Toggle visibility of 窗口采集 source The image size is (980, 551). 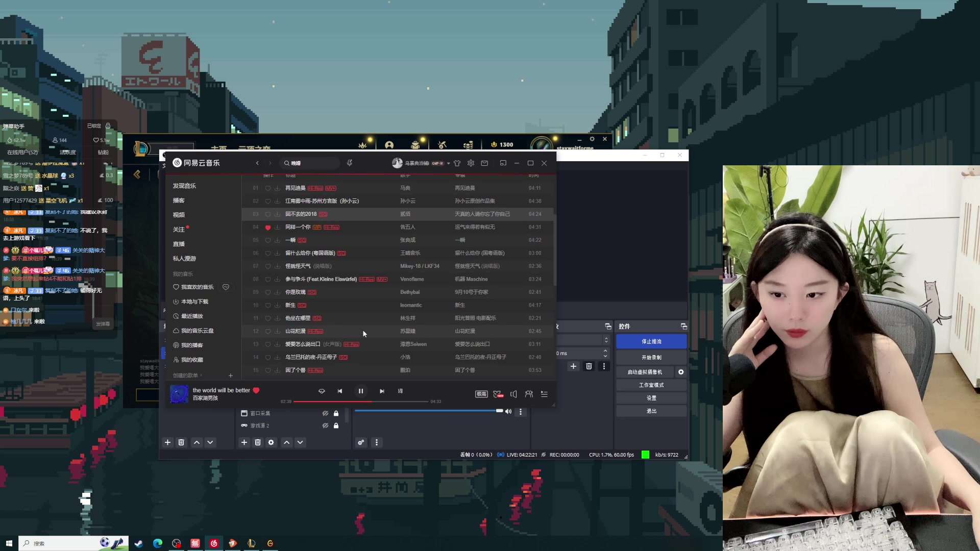pos(325,413)
